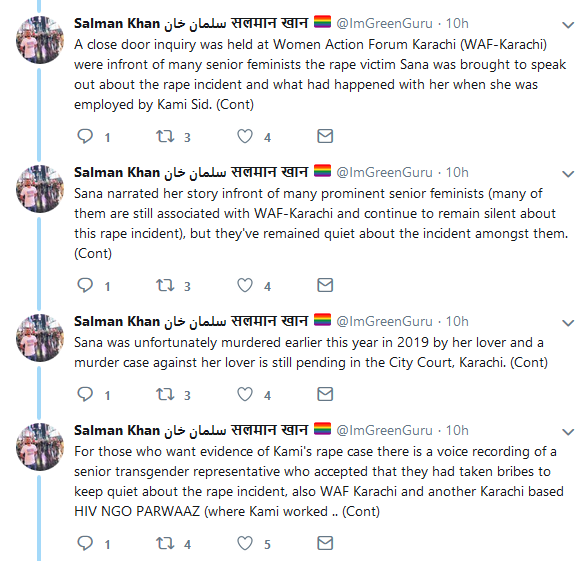The width and height of the screenshot is (582, 561).
Task: Retweet the 'Sana narrated her story' tweet
Action: 165,285
